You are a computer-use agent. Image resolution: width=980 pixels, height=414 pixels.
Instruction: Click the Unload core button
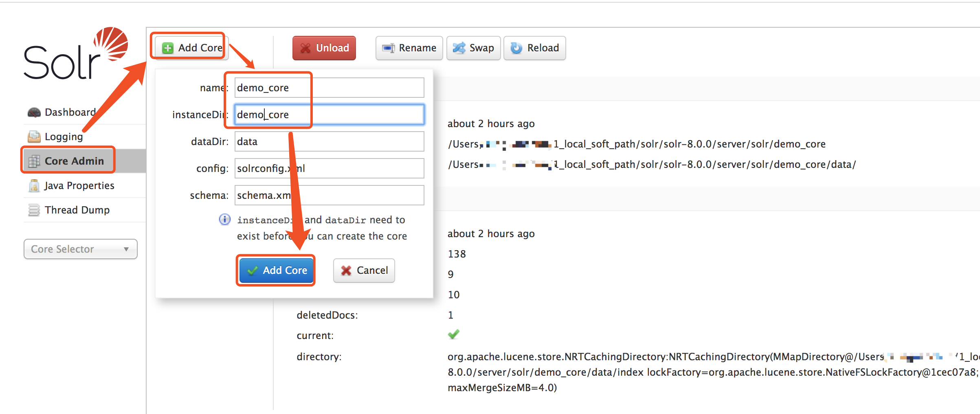click(324, 48)
